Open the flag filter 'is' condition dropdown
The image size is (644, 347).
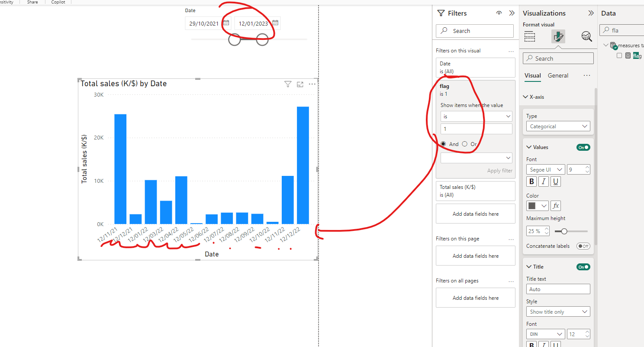(477, 117)
